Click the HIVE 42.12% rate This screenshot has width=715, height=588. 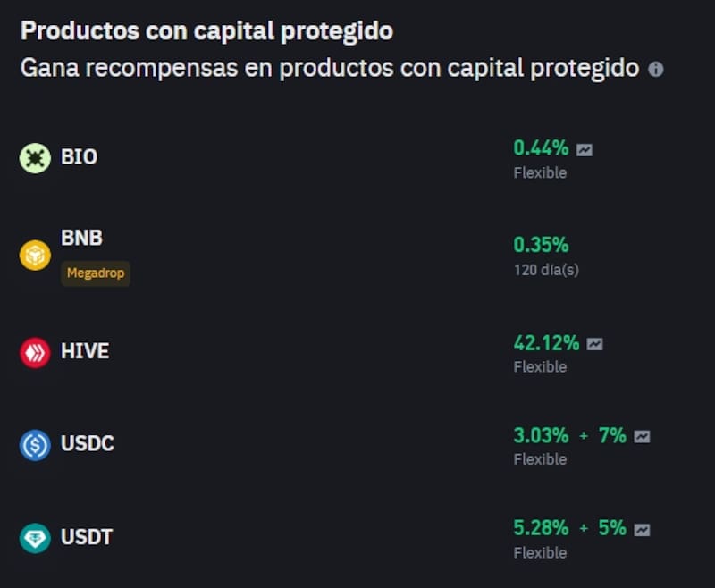click(546, 343)
